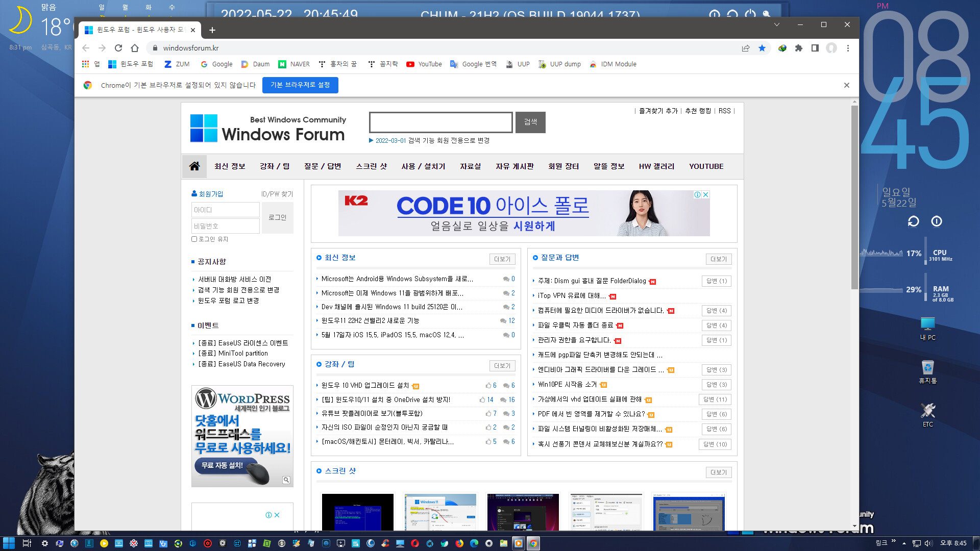Click the 검색 search button
This screenshot has width=980, height=551.
pos(530,122)
